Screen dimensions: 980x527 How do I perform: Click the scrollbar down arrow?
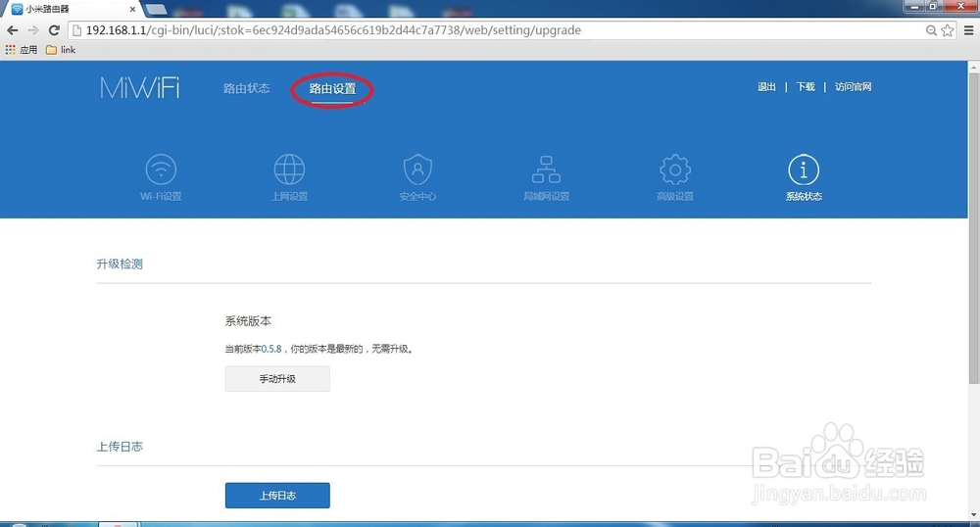click(974, 515)
